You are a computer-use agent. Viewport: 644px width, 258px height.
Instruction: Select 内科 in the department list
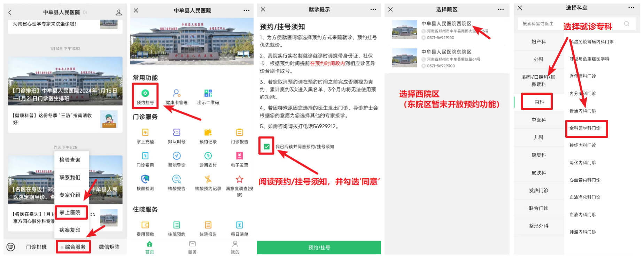tap(539, 102)
